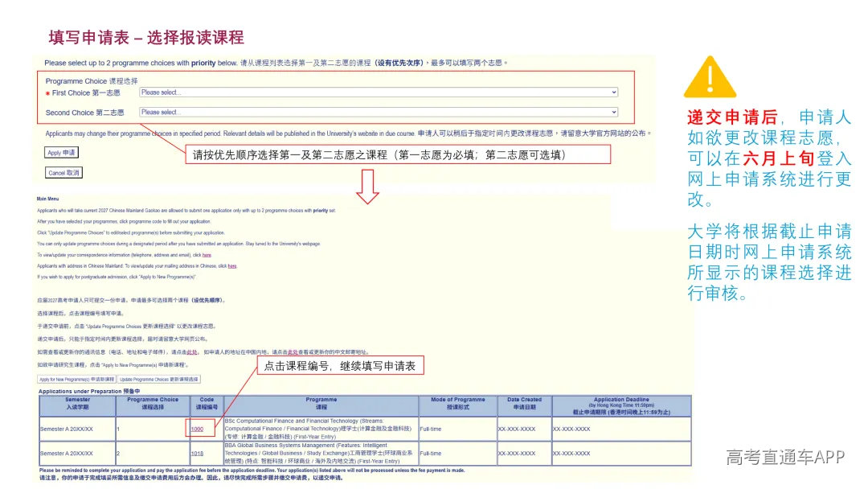
Task: Click Semester A 20XX/XX in choice 1 row
Action: (x=67, y=429)
